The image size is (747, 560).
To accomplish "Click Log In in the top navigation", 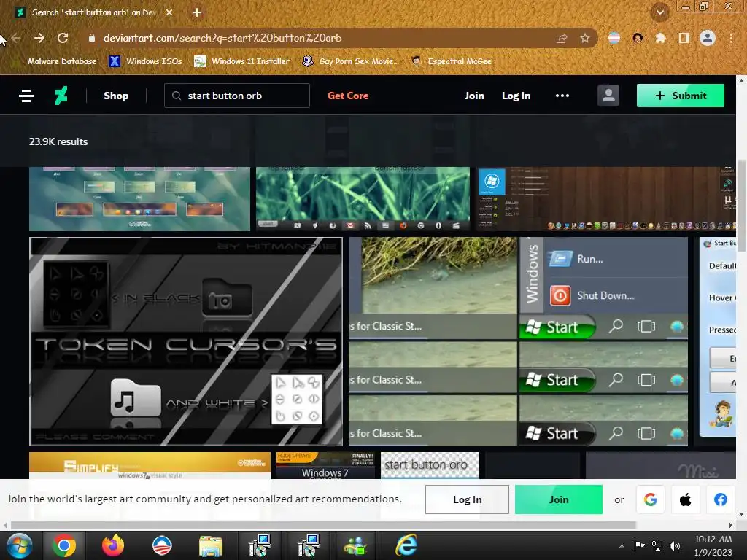I will coord(516,96).
